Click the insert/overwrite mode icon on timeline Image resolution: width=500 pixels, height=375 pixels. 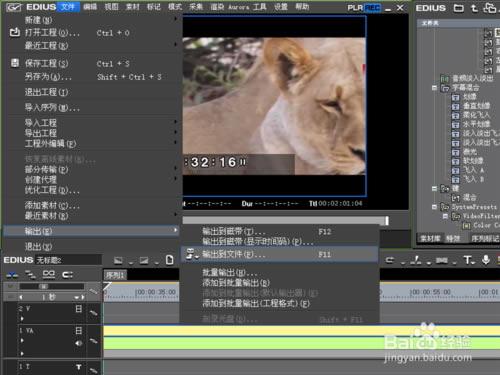tap(12, 275)
